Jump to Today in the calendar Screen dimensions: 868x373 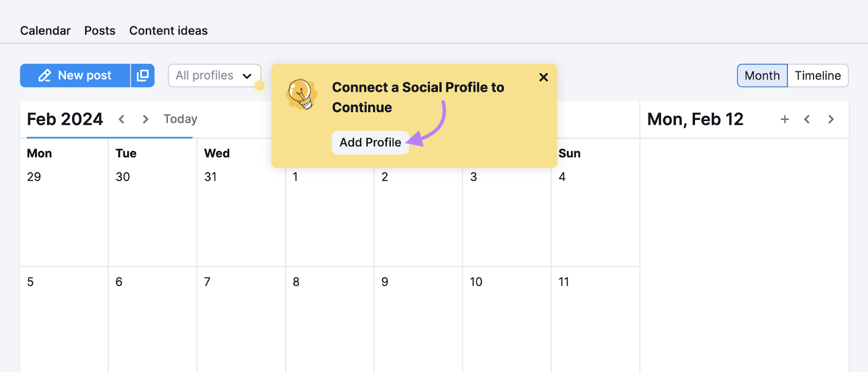coord(180,119)
